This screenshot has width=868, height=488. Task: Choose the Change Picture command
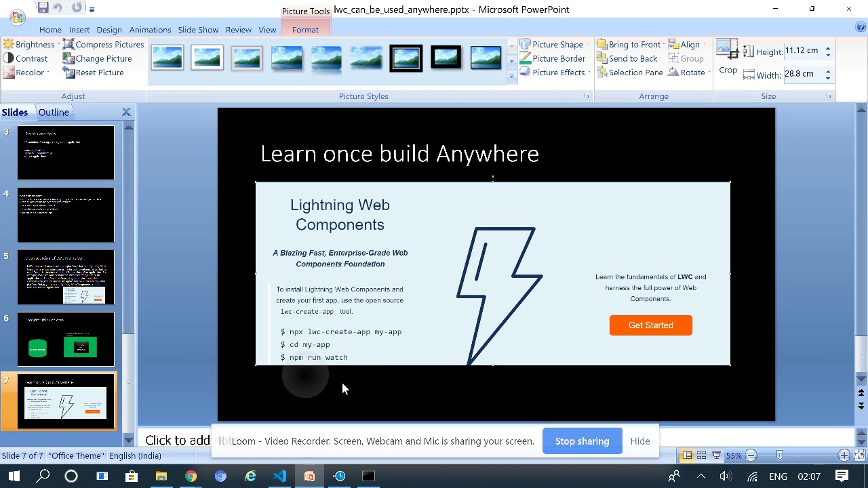pyautogui.click(x=98, y=59)
